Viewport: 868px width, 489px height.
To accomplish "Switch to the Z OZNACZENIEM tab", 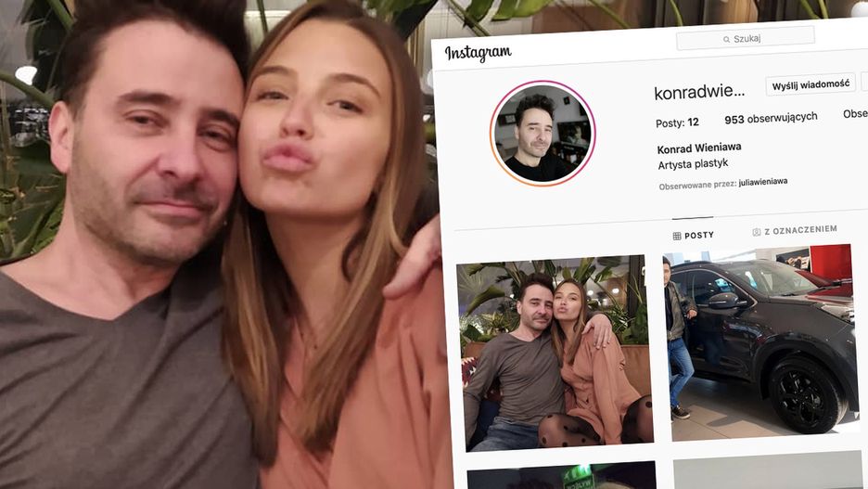I will tap(795, 230).
